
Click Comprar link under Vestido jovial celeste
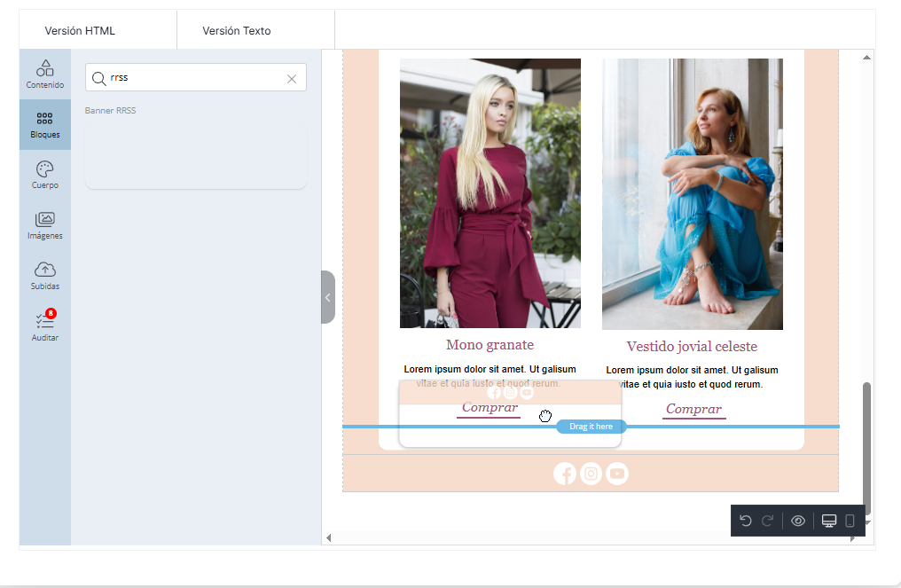tap(693, 409)
